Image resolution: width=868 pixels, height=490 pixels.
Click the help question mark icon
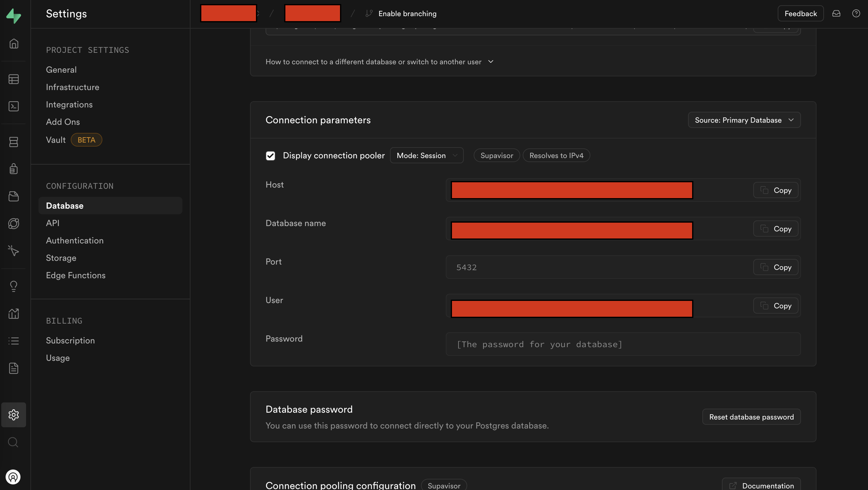pyautogui.click(x=856, y=13)
